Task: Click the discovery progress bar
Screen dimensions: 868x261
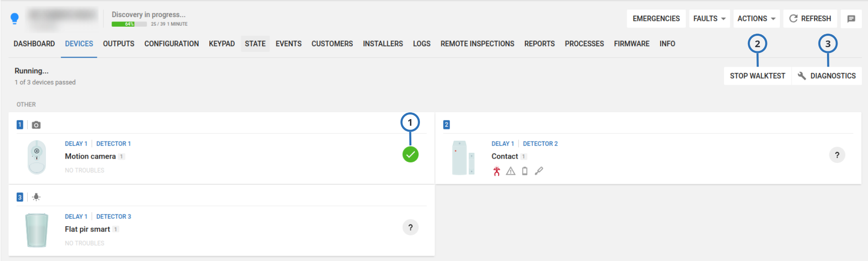Action: (x=129, y=24)
